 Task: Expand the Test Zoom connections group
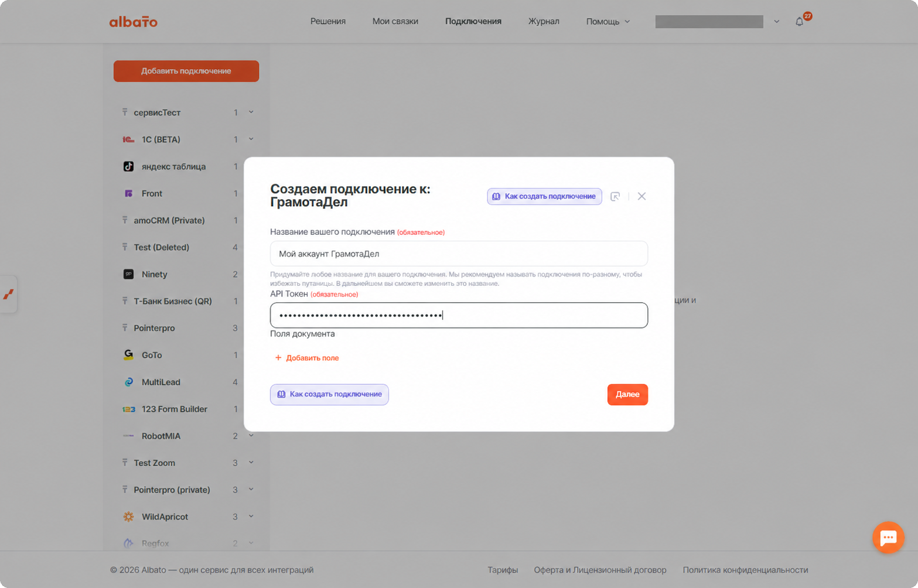click(x=251, y=462)
